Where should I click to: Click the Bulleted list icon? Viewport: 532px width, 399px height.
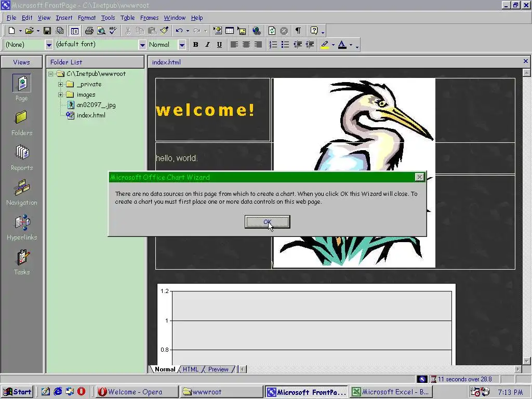pyautogui.click(x=285, y=45)
